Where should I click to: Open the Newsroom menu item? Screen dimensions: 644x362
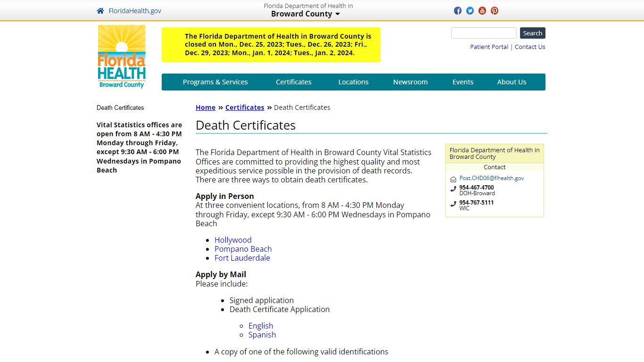411,82
